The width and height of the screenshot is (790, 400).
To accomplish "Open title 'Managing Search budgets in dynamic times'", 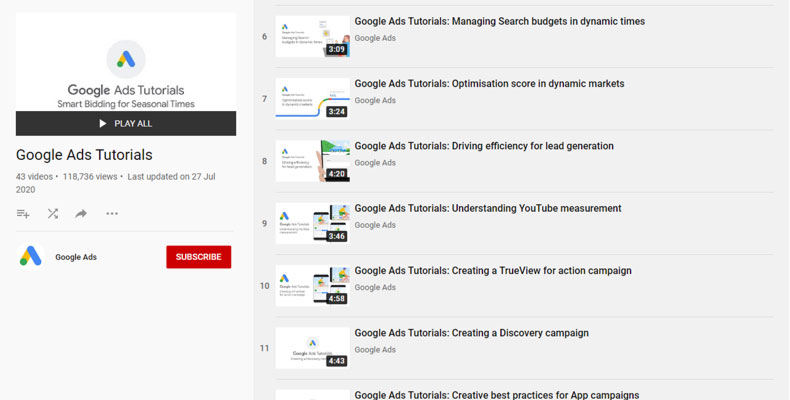I will click(500, 21).
